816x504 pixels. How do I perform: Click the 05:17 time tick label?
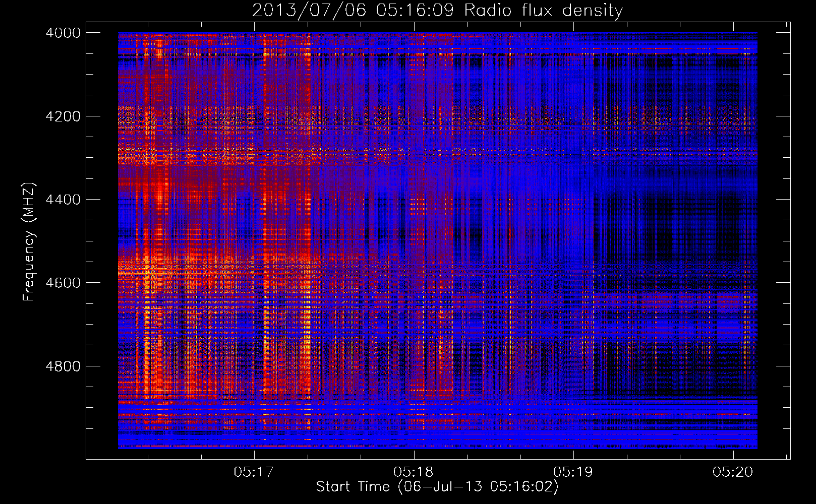(254, 472)
